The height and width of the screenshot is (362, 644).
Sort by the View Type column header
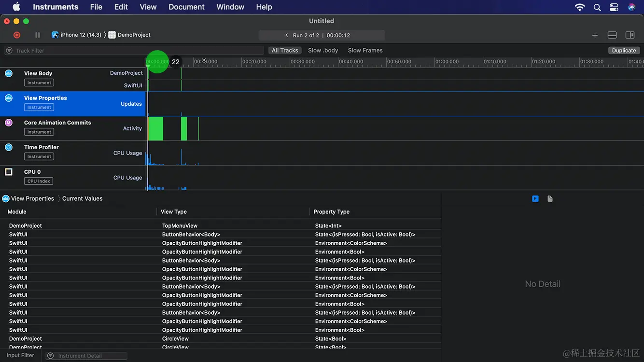tap(174, 212)
